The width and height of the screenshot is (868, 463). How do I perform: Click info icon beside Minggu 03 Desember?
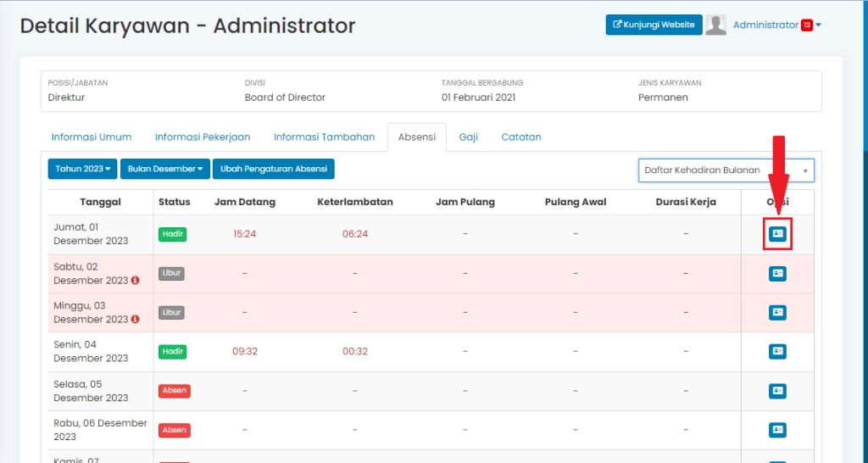135,320
